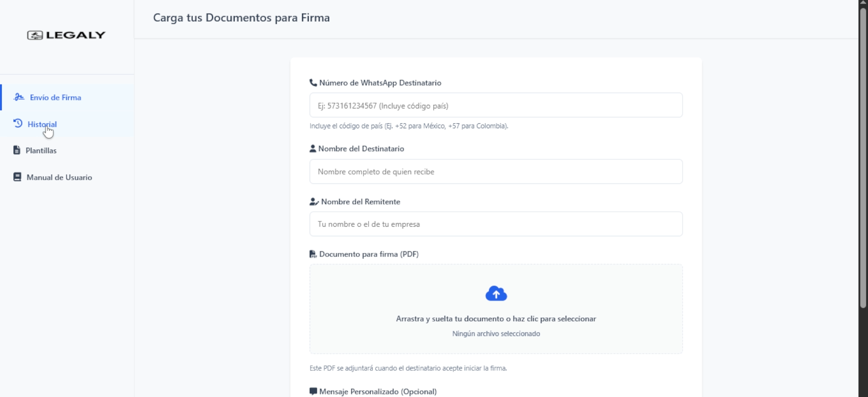Click the vertical page scrollbar
Image resolution: width=868 pixels, height=397 pixels.
[863, 158]
